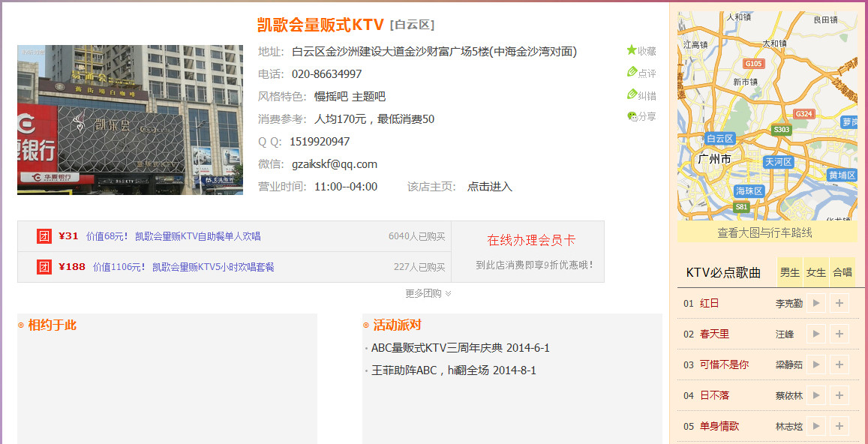Add 可惜不是你 with plus icon

coord(839,364)
